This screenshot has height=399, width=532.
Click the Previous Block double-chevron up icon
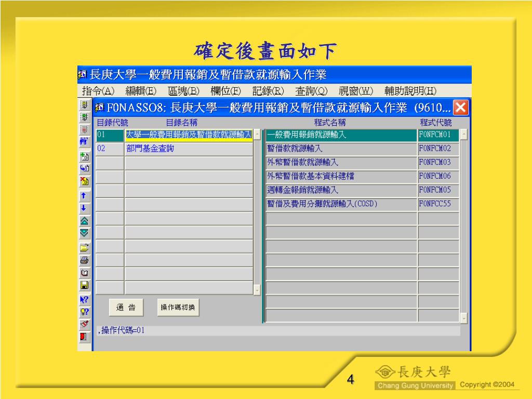tap(84, 221)
